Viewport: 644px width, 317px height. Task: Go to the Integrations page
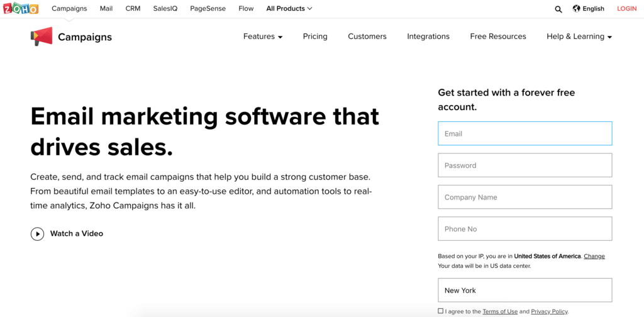[428, 36]
